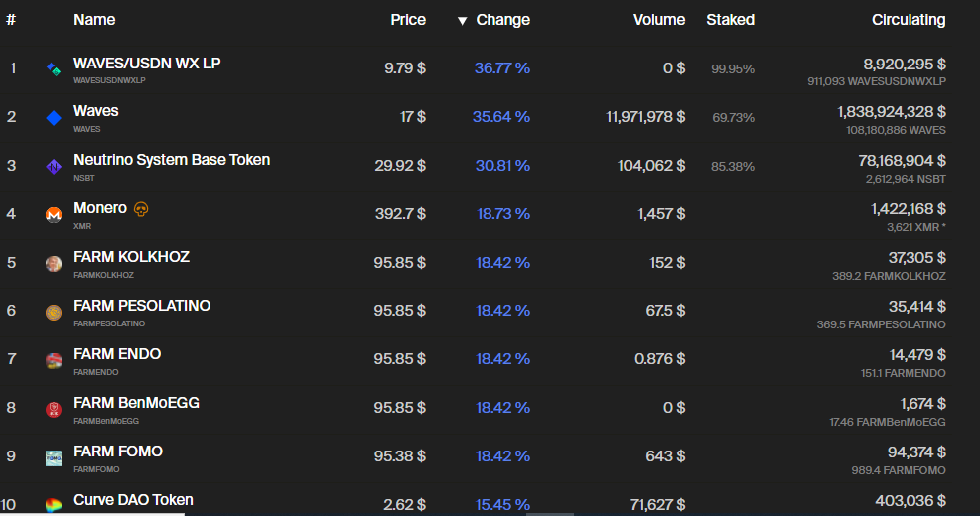Open Neutrino System Base Token link
Screen dimensions: 980x516
pyautogui.click(x=172, y=160)
